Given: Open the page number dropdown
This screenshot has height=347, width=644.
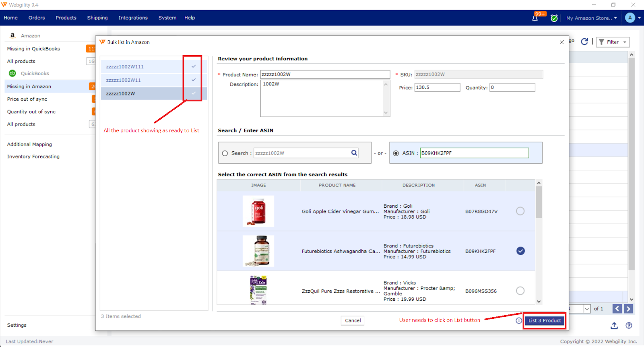Looking at the screenshot, I should coord(587,309).
